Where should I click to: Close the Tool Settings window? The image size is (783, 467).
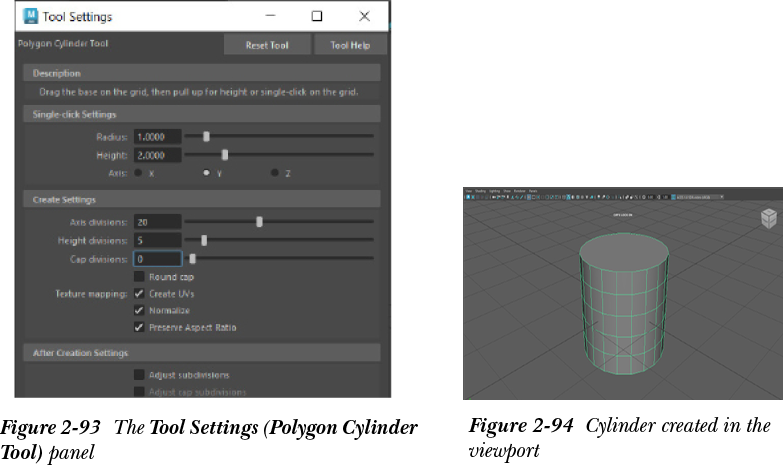click(x=363, y=16)
